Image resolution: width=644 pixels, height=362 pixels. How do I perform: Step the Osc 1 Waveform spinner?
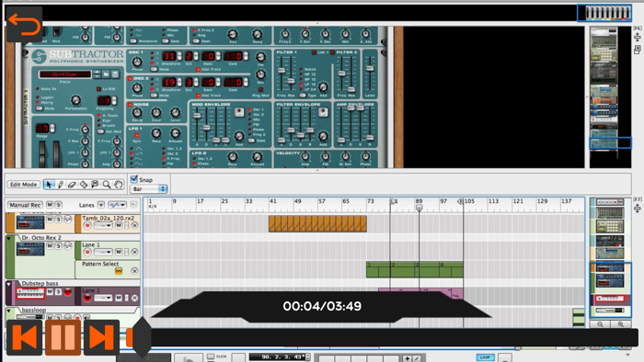[x=179, y=56]
